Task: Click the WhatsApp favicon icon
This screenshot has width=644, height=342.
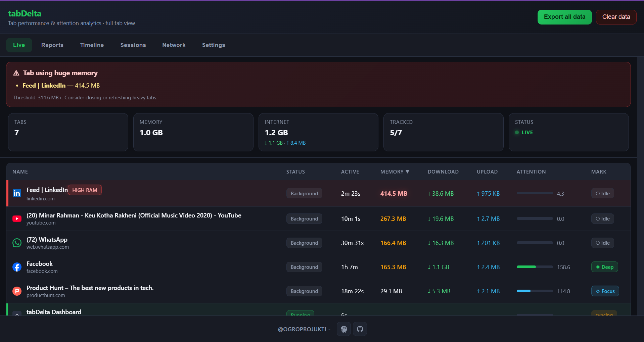Action: tap(17, 243)
